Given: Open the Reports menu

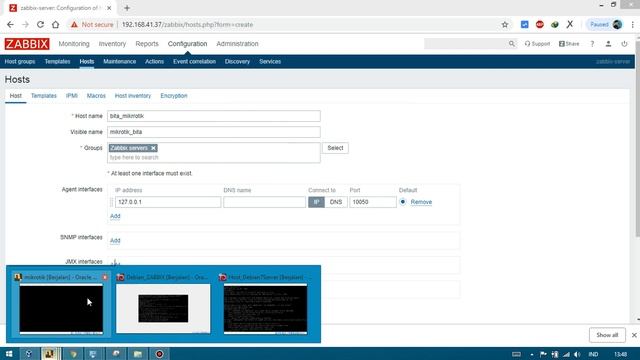Looking at the screenshot, I should [x=147, y=44].
